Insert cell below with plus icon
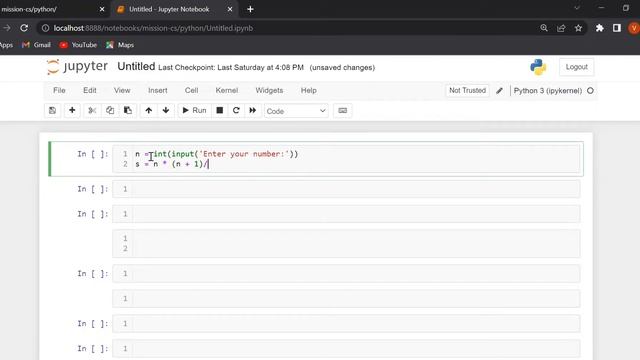This screenshot has width=640, height=360. point(72,110)
